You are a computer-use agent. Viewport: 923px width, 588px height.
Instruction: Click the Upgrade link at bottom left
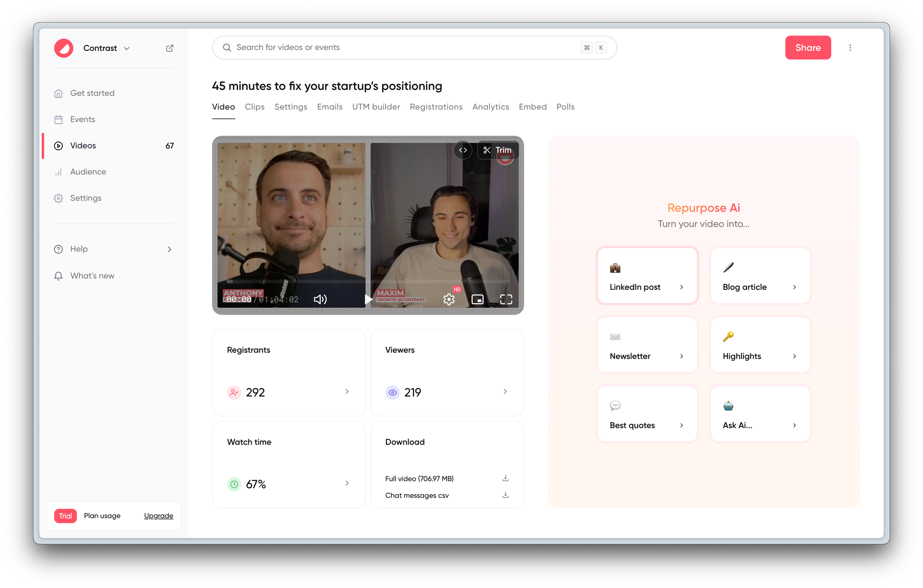point(158,516)
